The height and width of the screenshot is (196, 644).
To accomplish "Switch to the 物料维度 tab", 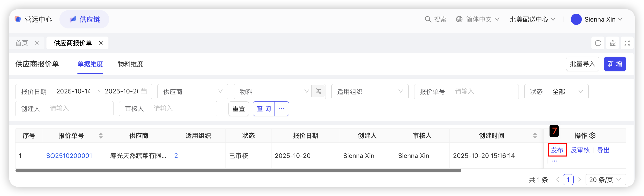I will tap(131, 64).
